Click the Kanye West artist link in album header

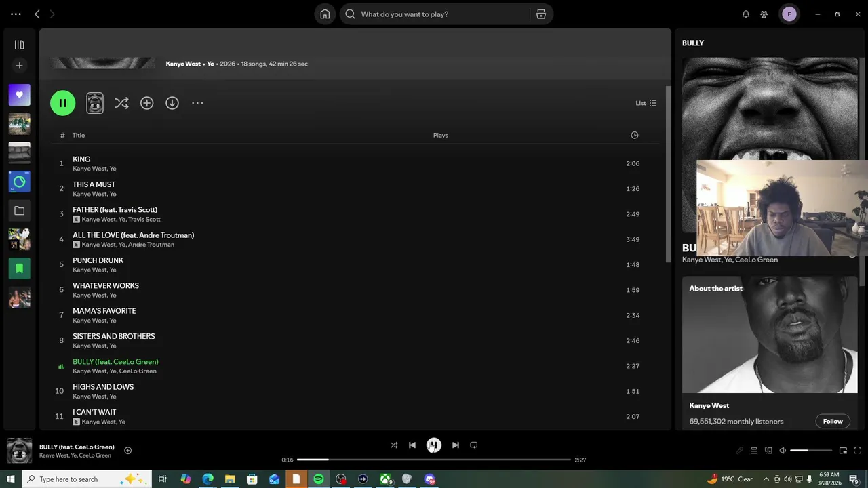183,64
